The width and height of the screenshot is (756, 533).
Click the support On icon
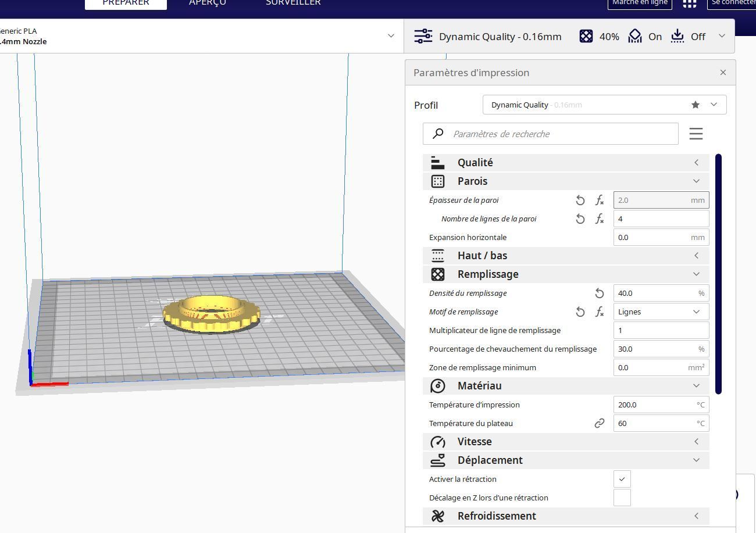point(635,36)
